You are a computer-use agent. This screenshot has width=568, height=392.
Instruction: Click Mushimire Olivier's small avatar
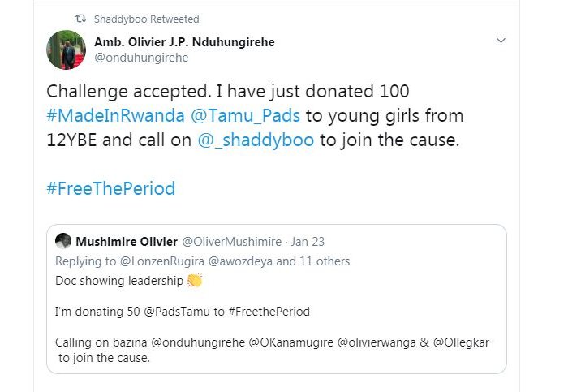pyautogui.click(x=63, y=241)
